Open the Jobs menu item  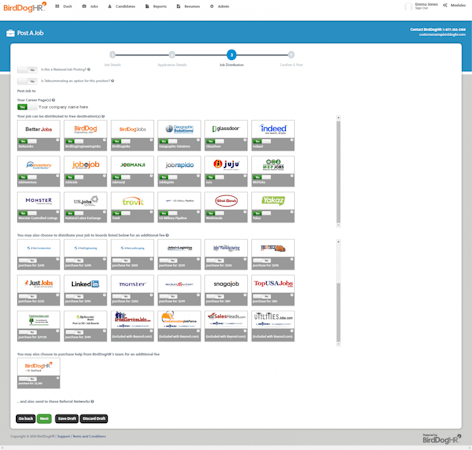click(90, 6)
